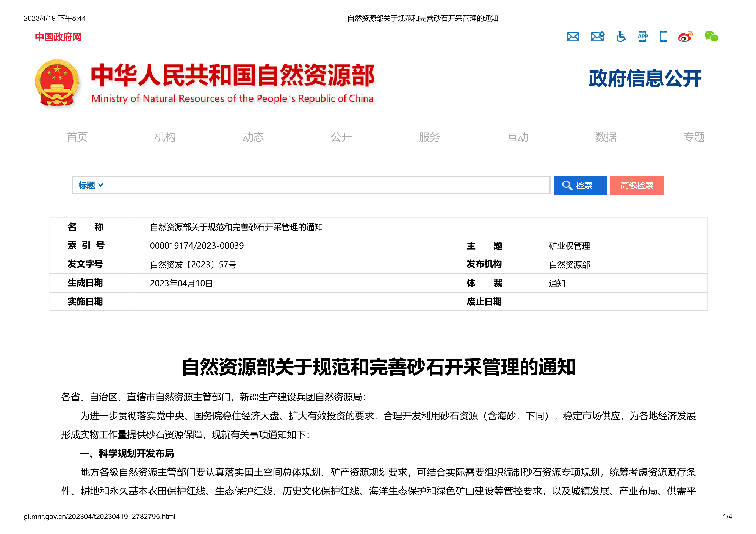Open the 专题 navigation item

pyautogui.click(x=694, y=137)
